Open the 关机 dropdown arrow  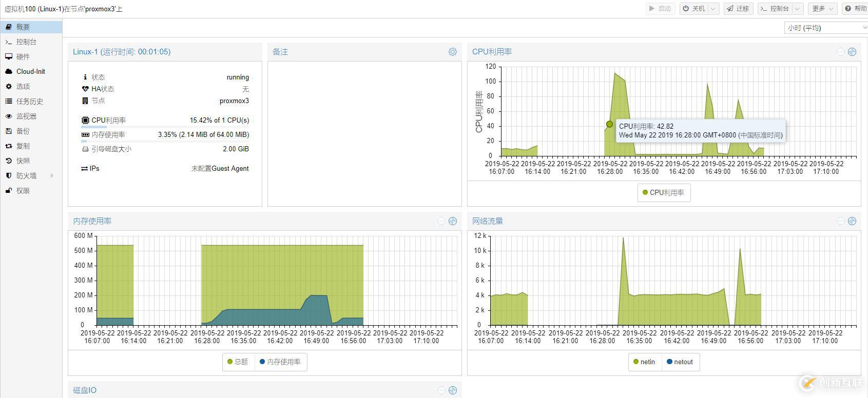713,9
